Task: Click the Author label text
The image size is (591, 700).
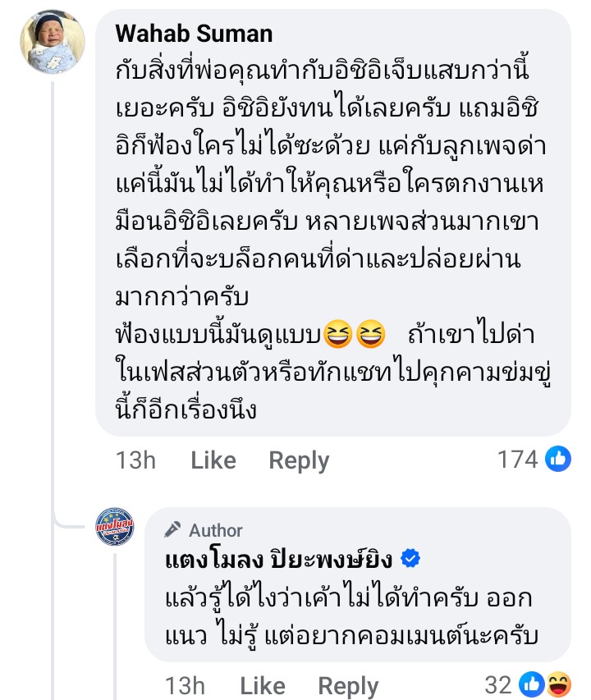Action: pyautogui.click(x=216, y=530)
